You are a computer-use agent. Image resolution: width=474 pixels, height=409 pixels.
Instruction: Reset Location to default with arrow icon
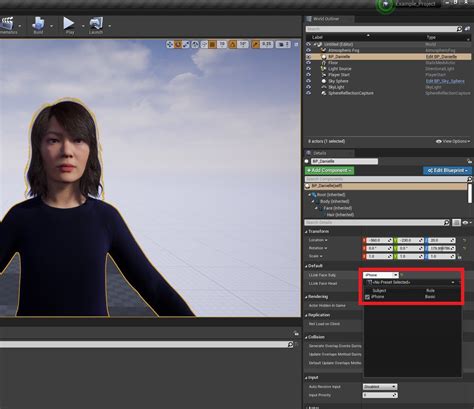tap(464, 240)
